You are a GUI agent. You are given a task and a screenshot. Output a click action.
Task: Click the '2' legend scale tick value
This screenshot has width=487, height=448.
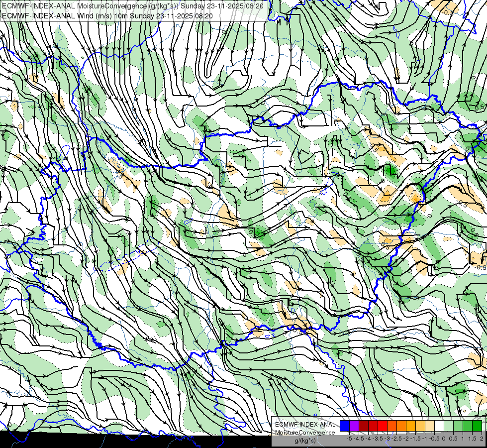482,439
